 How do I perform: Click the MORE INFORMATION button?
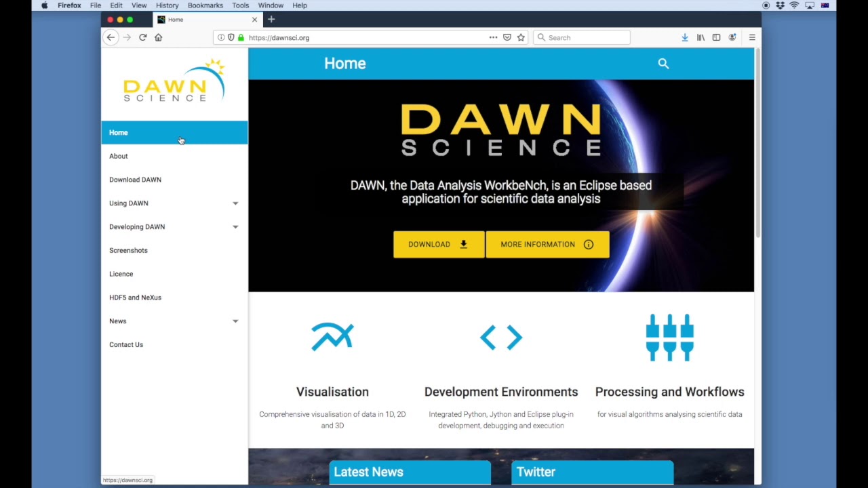(x=547, y=245)
